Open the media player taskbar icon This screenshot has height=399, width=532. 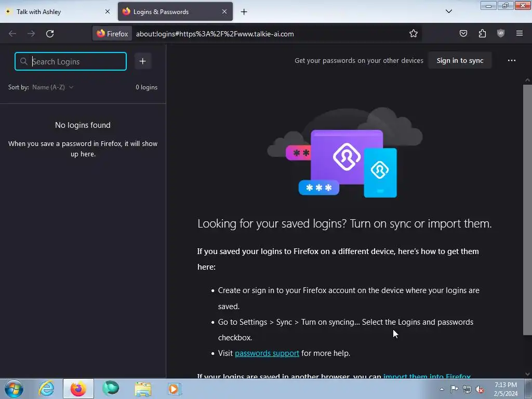coord(175,389)
